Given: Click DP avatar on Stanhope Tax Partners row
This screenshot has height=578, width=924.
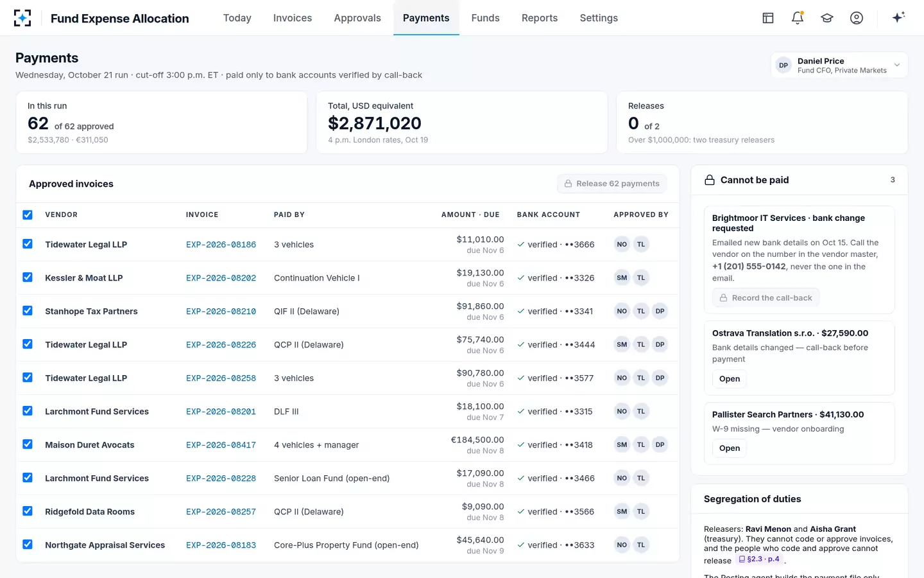Looking at the screenshot, I should [660, 311].
